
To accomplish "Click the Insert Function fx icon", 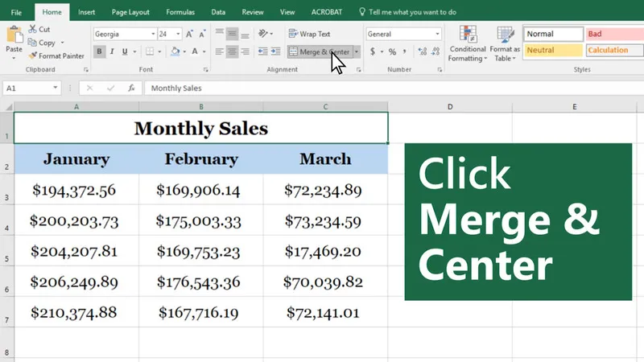I will click(131, 88).
